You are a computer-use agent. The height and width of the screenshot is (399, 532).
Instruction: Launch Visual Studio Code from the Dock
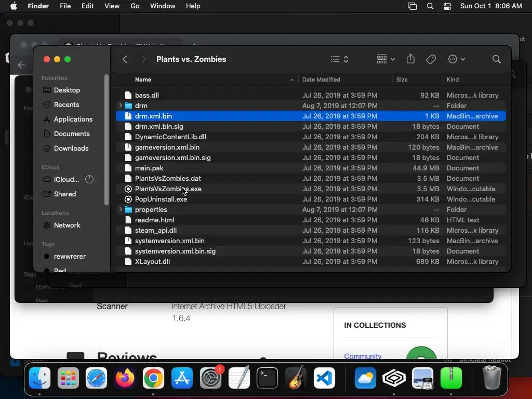tap(324, 378)
